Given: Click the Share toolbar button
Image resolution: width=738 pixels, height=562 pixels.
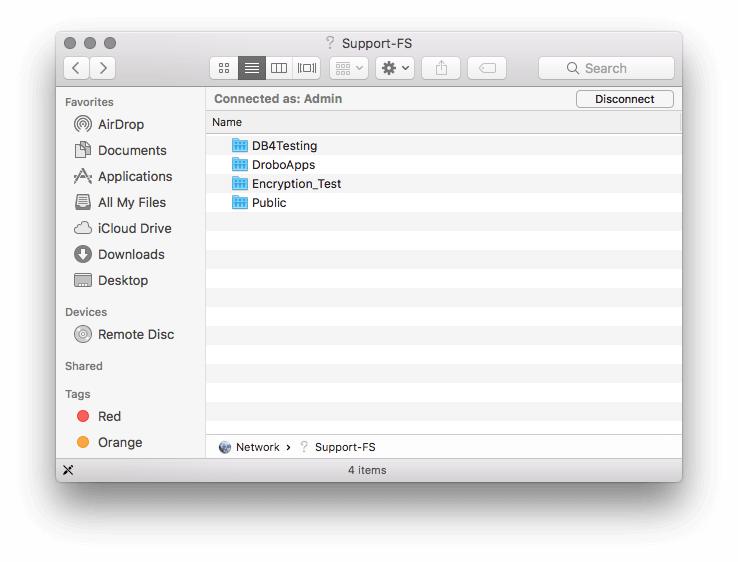Looking at the screenshot, I should 441,68.
